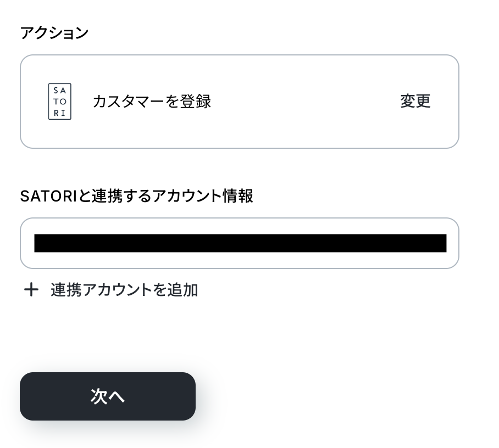Viewport: 499px width, 448px height.
Task: Open the SATORI account selection field
Action: point(240,243)
